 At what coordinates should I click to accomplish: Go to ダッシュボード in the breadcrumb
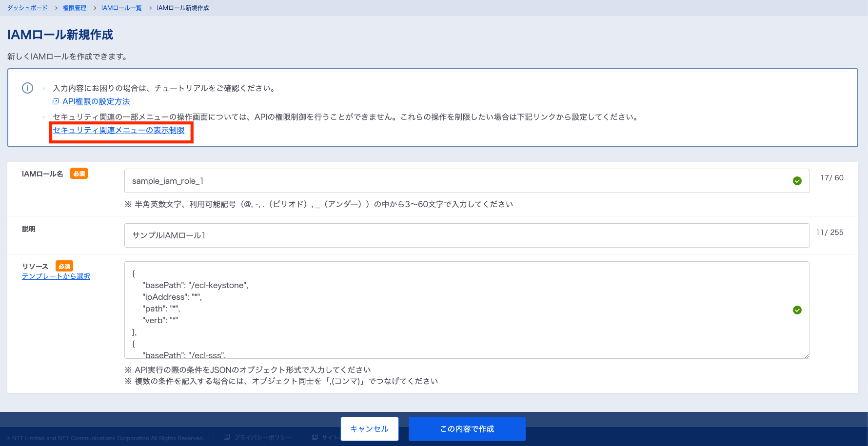pyautogui.click(x=28, y=8)
